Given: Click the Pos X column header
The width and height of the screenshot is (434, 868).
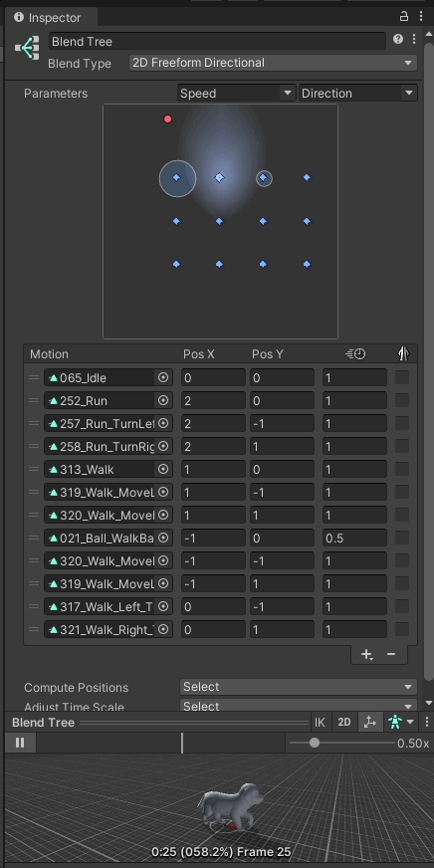Looking at the screenshot, I should click(199, 354).
